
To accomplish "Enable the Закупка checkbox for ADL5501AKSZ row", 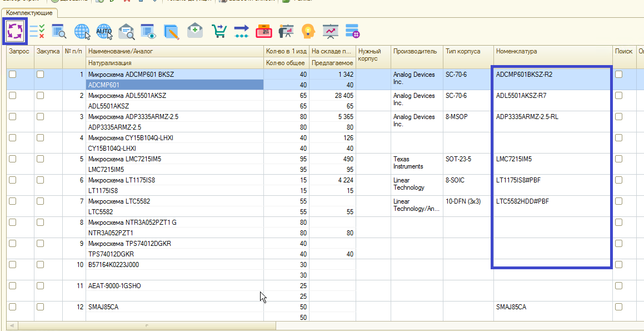I will 40,96.
